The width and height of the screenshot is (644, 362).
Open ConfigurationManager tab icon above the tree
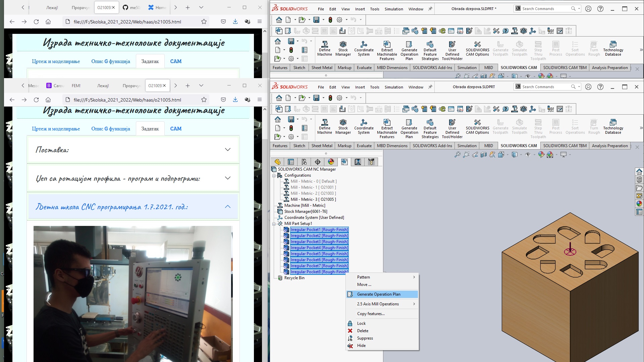304,162
